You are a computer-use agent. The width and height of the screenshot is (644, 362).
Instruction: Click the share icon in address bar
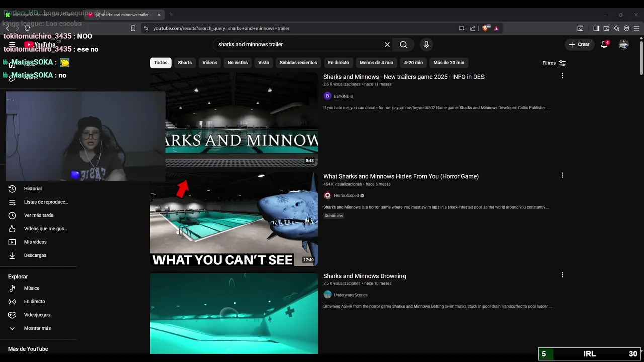tap(473, 28)
